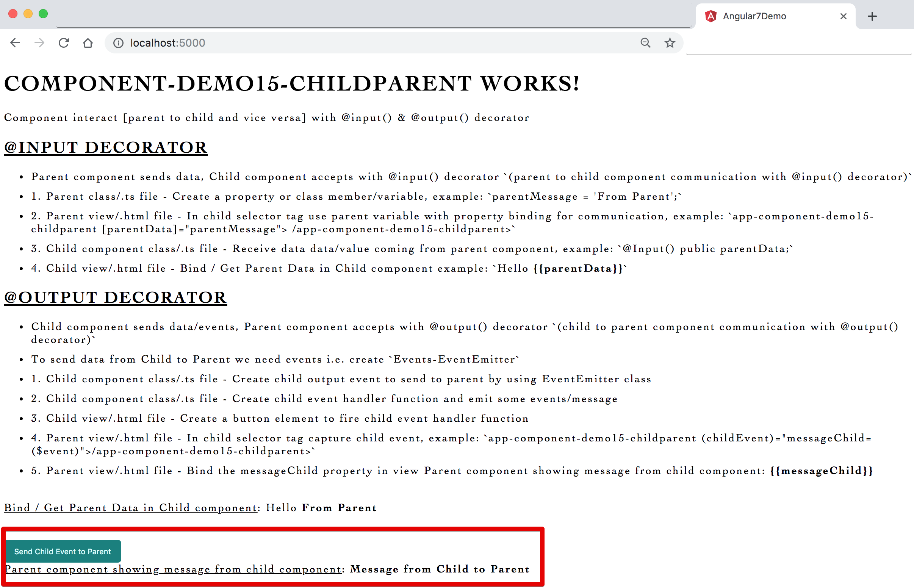Click the browser back arrow
914x588 pixels.
(15, 43)
